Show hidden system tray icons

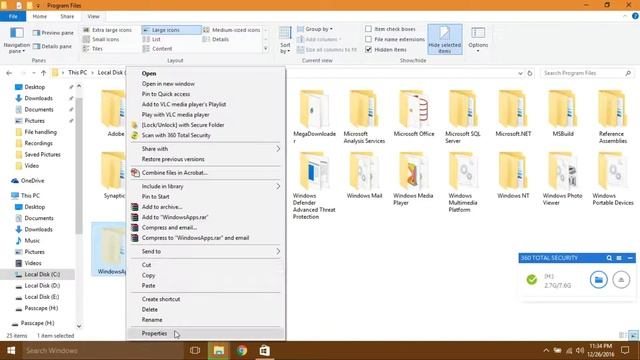pyautogui.click(x=546, y=350)
